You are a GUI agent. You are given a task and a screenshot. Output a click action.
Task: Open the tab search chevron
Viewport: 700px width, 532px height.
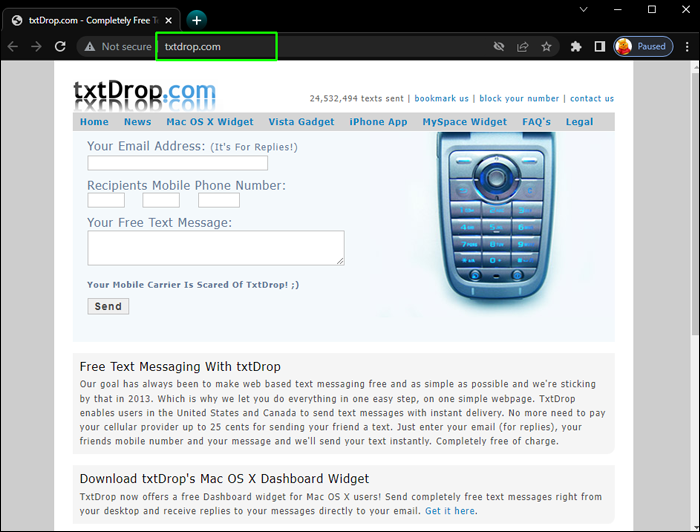click(583, 9)
